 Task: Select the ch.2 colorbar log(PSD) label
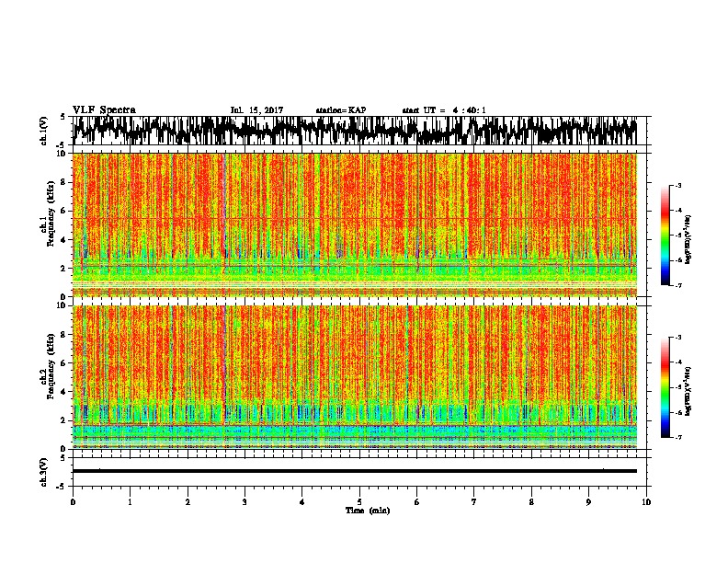click(x=688, y=391)
